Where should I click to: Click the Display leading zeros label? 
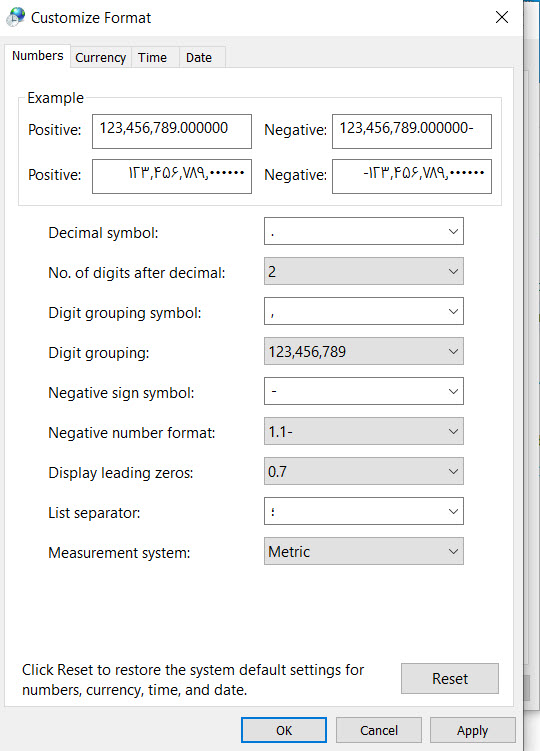[x=121, y=473]
